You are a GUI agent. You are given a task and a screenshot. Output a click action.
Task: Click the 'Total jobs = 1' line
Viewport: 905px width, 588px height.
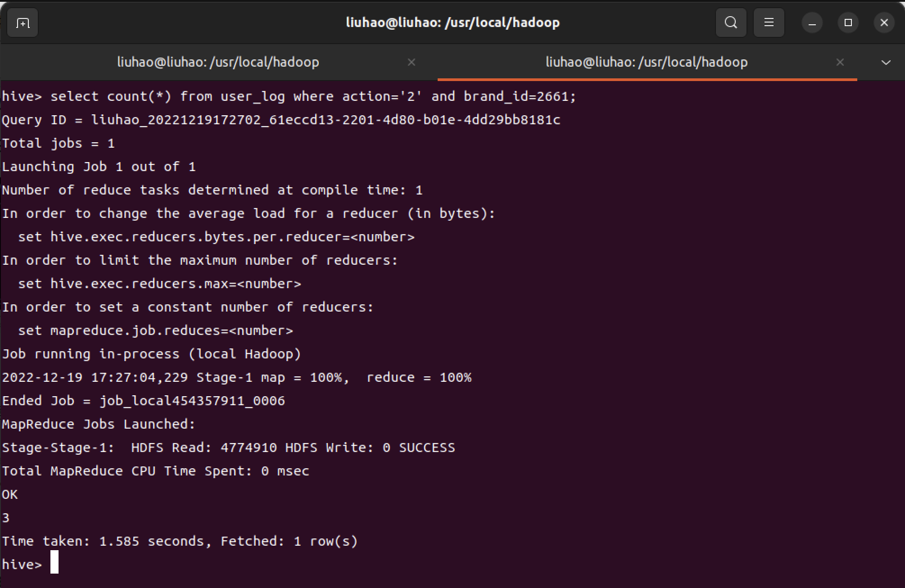point(59,143)
